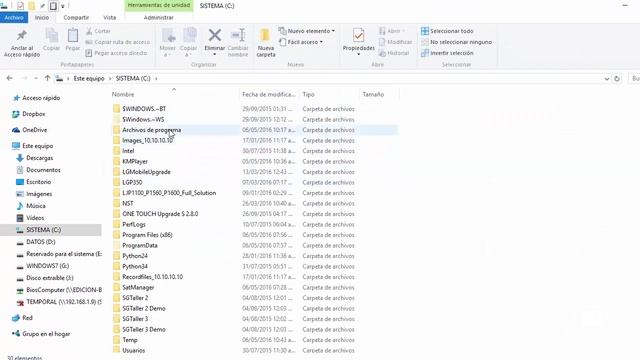
Task: Switch to the Inicio tab
Action: coord(42,18)
